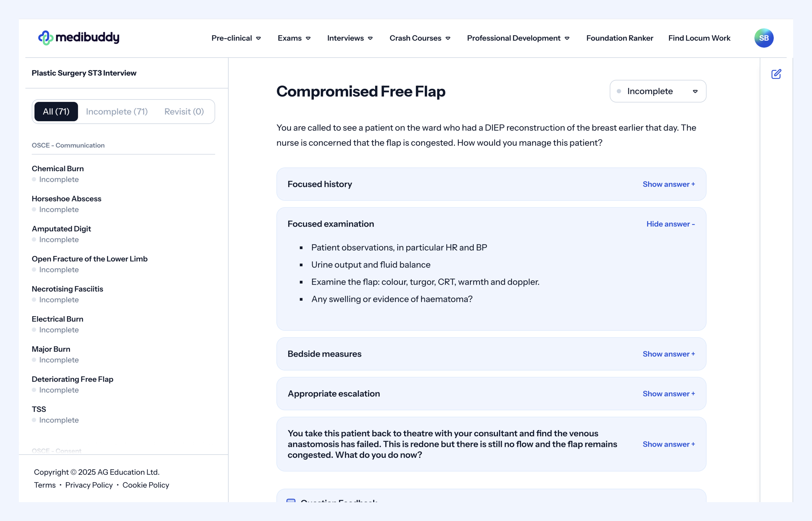Click the Pre-clinical dropdown arrow

pyautogui.click(x=258, y=39)
